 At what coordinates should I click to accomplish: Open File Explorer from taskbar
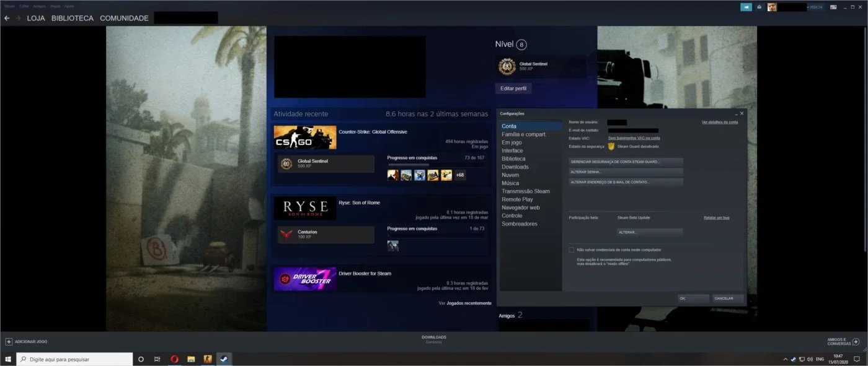click(192, 359)
